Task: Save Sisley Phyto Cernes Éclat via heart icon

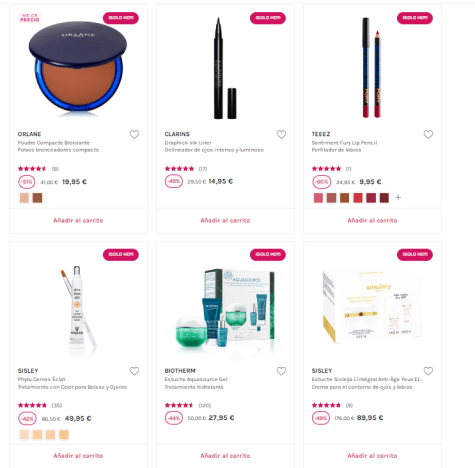Action: (x=134, y=371)
